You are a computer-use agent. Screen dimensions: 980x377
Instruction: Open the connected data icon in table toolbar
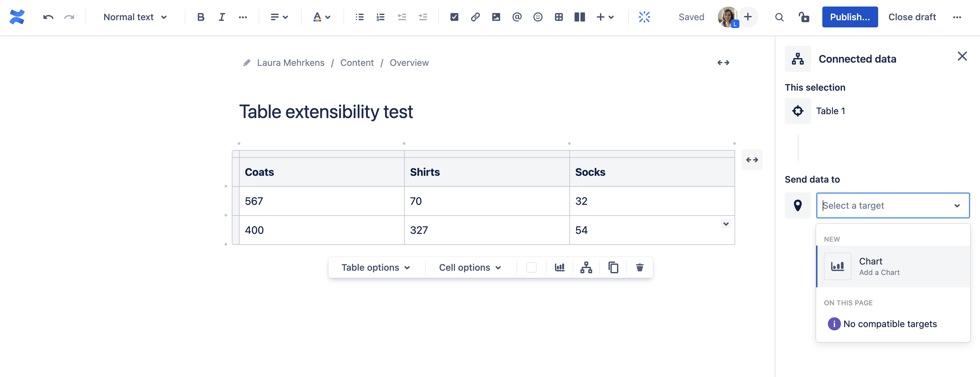(x=586, y=267)
